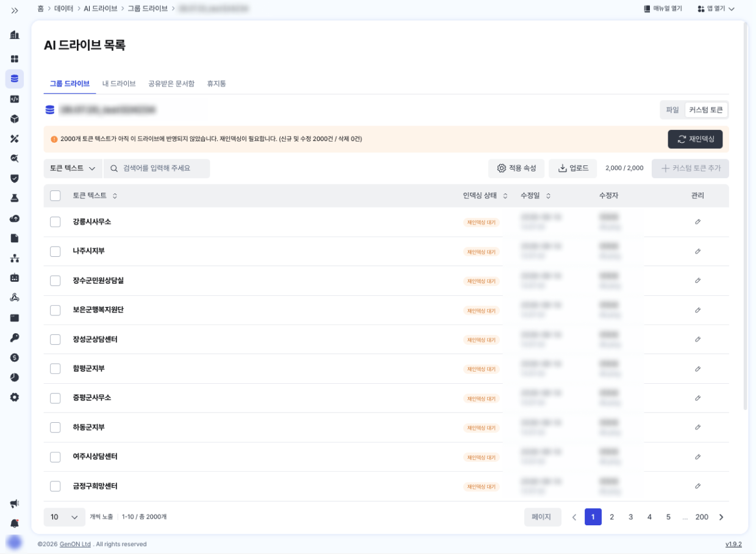Edit the 하동군지부 token with pencil icon

697,427
